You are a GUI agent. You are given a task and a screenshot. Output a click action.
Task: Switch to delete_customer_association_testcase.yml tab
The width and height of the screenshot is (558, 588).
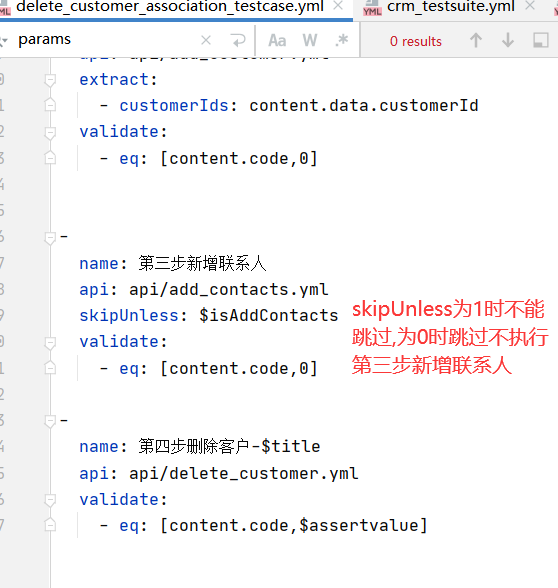coord(170,7)
